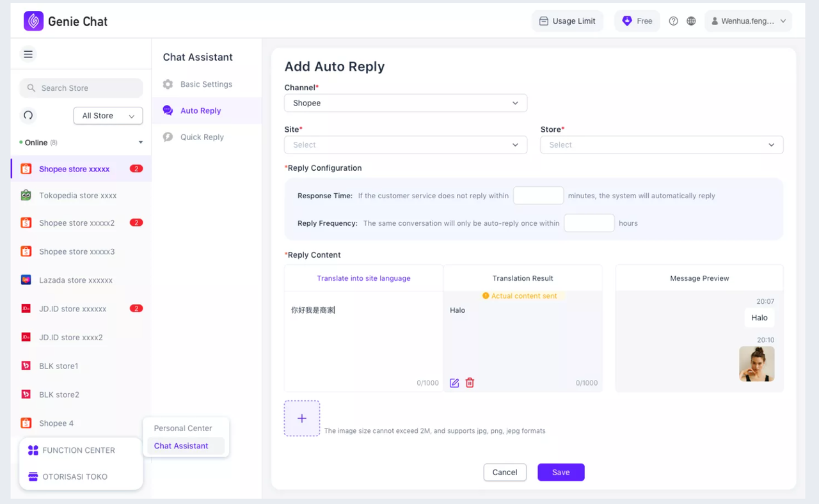Click the Cancel button
Screen dimensions: 819x504
pyautogui.click(x=505, y=472)
